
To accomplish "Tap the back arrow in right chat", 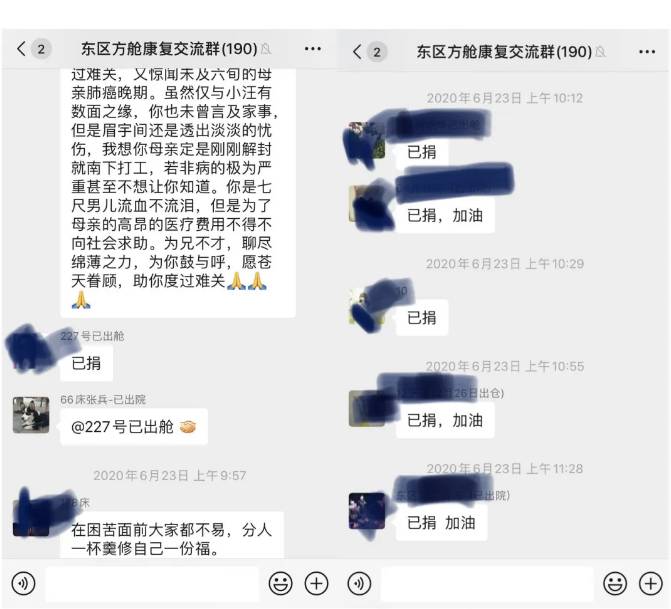I will tap(357, 52).
